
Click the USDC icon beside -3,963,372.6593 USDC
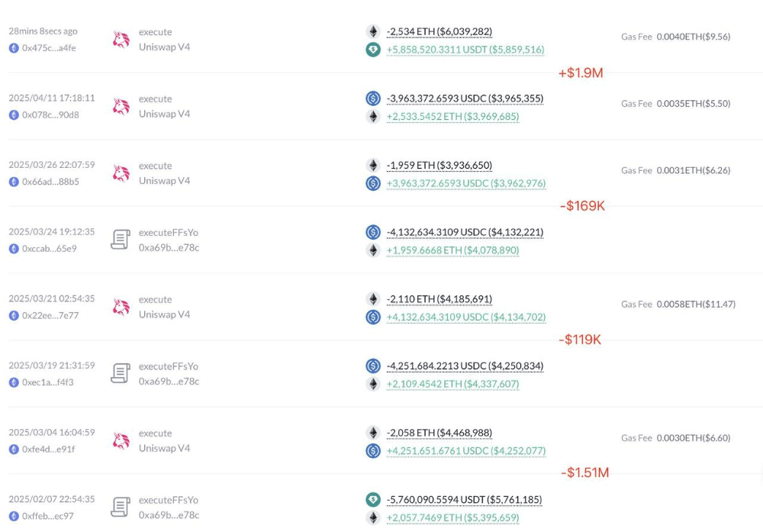click(373, 98)
